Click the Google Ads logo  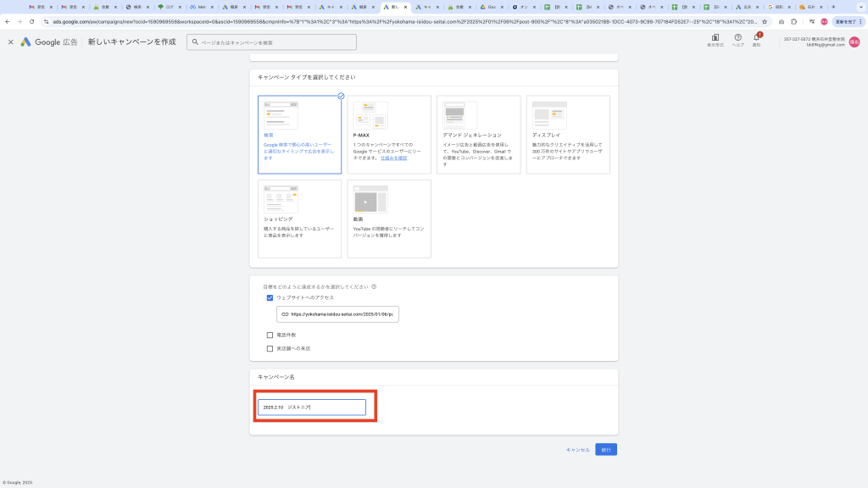tap(26, 42)
